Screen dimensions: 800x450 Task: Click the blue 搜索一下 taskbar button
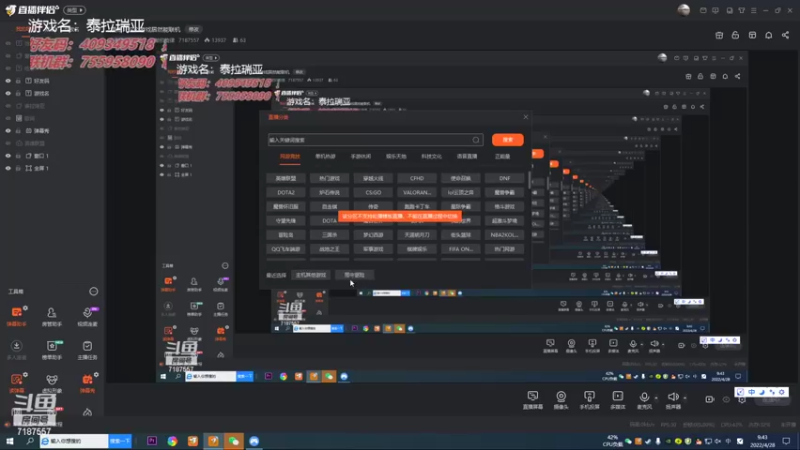click(120, 441)
